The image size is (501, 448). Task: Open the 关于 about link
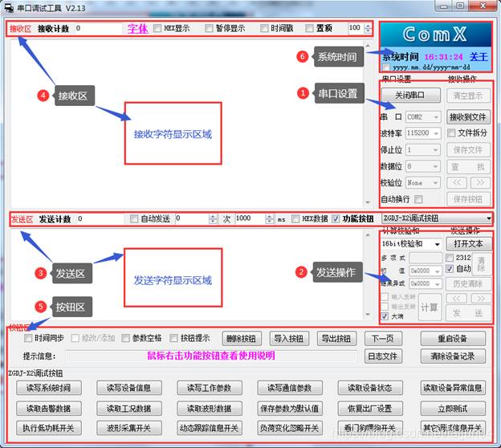pyautogui.click(x=479, y=57)
